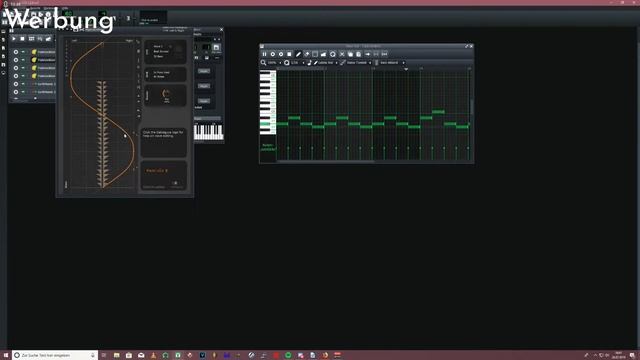Open File Explorer from the taskbar
The height and width of the screenshot is (360, 640).
(x=117, y=356)
